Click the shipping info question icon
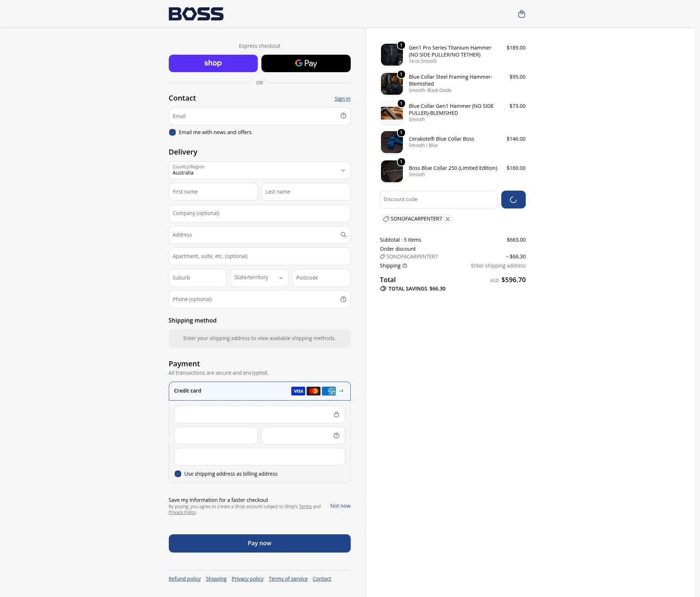700x597 pixels. (405, 266)
